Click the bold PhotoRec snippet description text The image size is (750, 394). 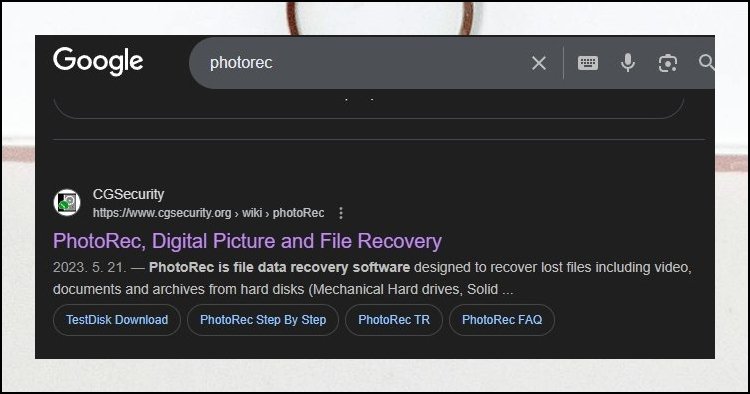(x=279, y=267)
